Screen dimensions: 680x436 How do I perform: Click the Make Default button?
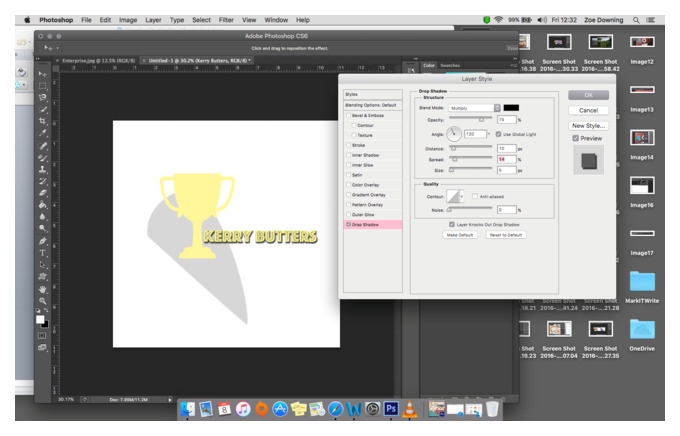coord(460,235)
